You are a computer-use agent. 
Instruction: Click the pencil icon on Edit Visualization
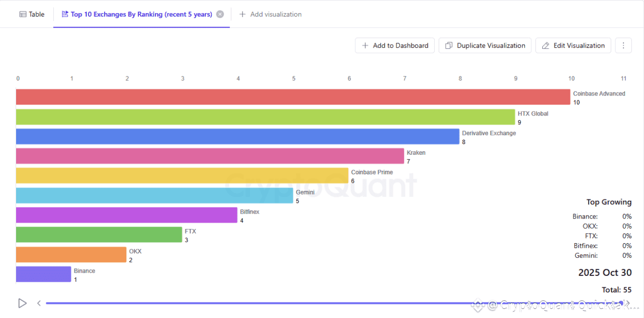coord(546,46)
